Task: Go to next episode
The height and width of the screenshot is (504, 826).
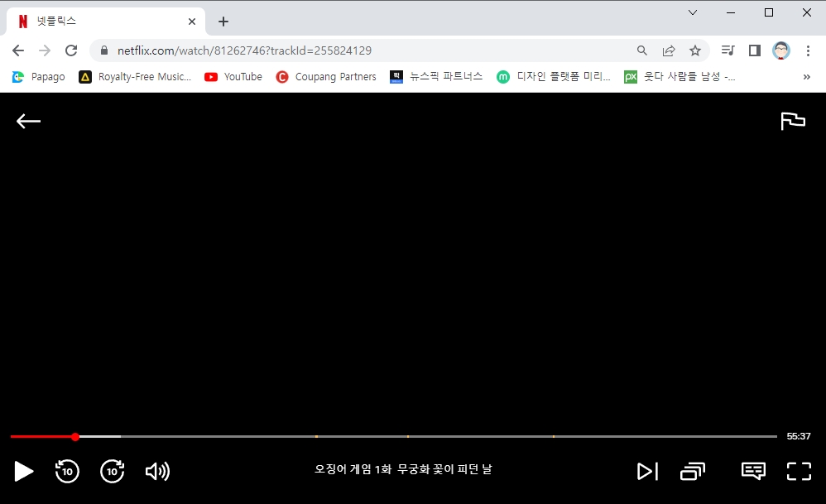Action: (647, 472)
